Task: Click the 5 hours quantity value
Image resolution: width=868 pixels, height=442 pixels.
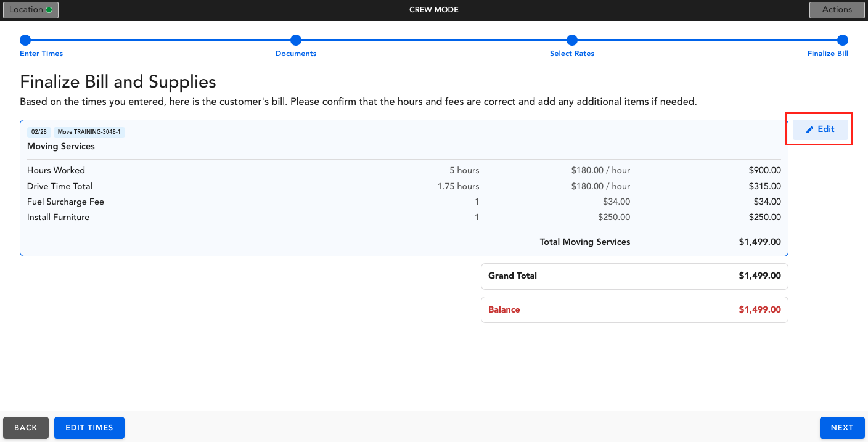Action: point(464,170)
